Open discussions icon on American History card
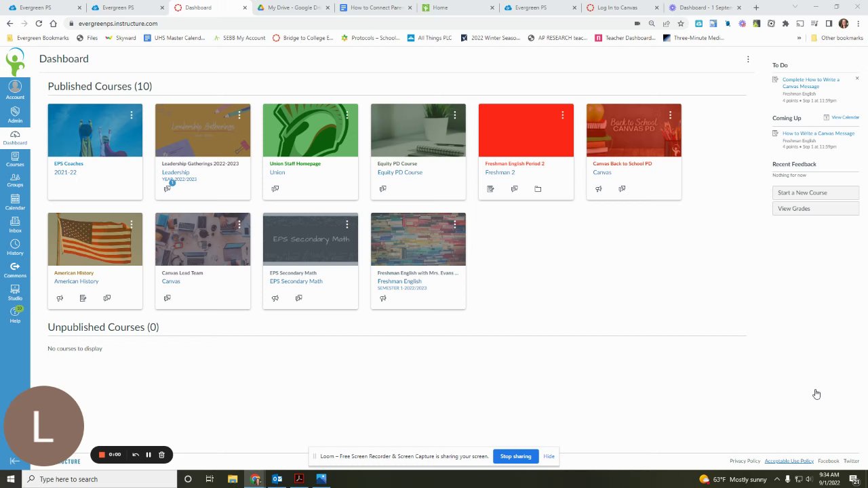This screenshot has height=488, width=868. [x=106, y=298]
